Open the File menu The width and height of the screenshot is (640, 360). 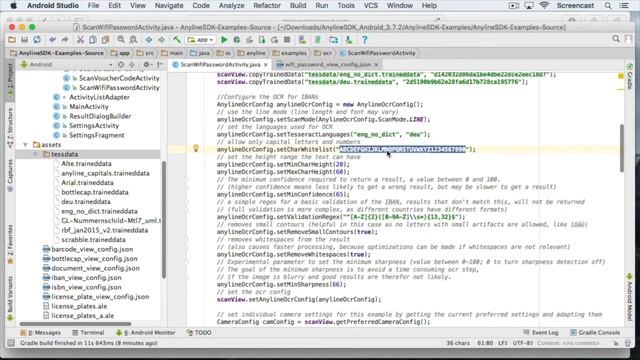click(93, 6)
